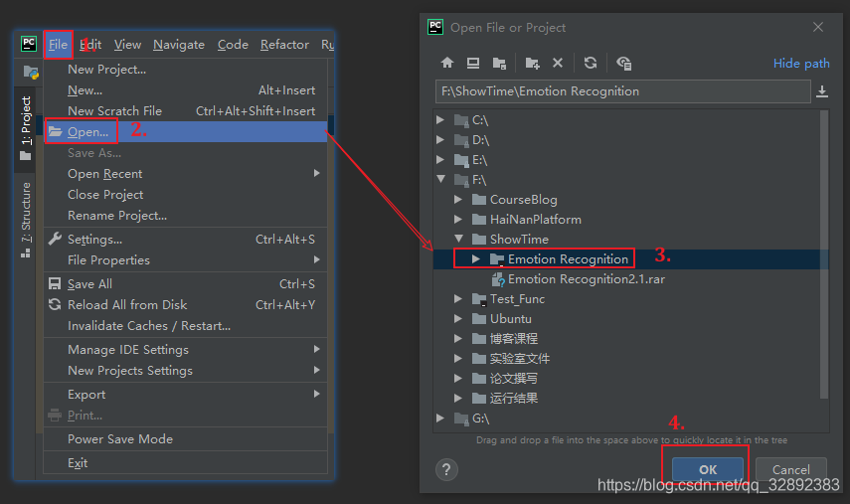Open Settings... from File menu
The width and height of the screenshot is (850, 504).
tap(185, 239)
